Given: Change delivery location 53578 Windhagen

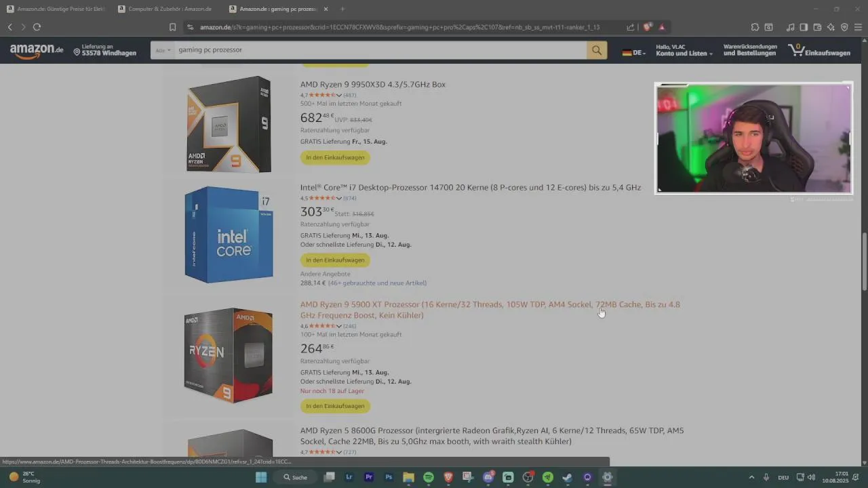Looking at the screenshot, I should tap(105, 50).
